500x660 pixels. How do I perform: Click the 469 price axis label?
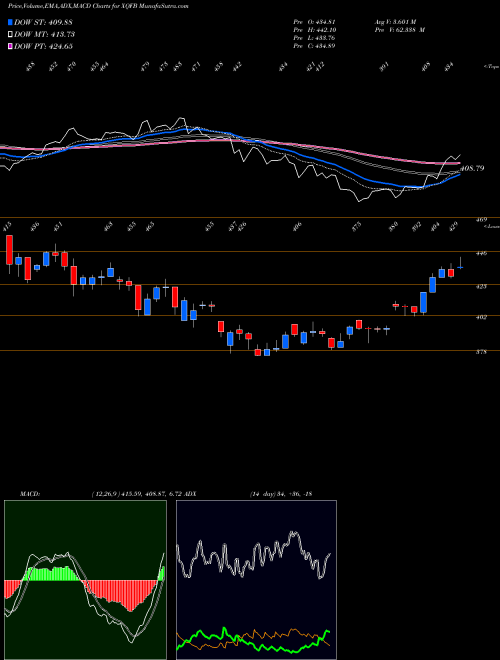click(482, 219)
